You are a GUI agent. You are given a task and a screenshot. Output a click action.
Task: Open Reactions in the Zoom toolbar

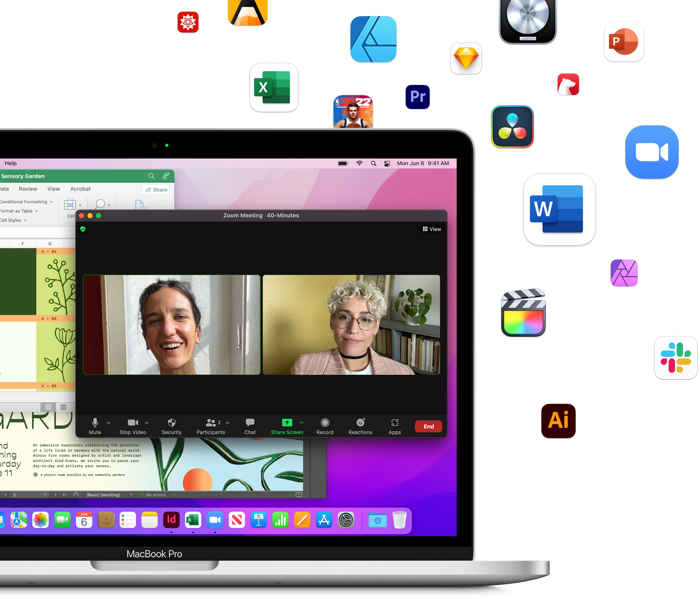[360, 426]
